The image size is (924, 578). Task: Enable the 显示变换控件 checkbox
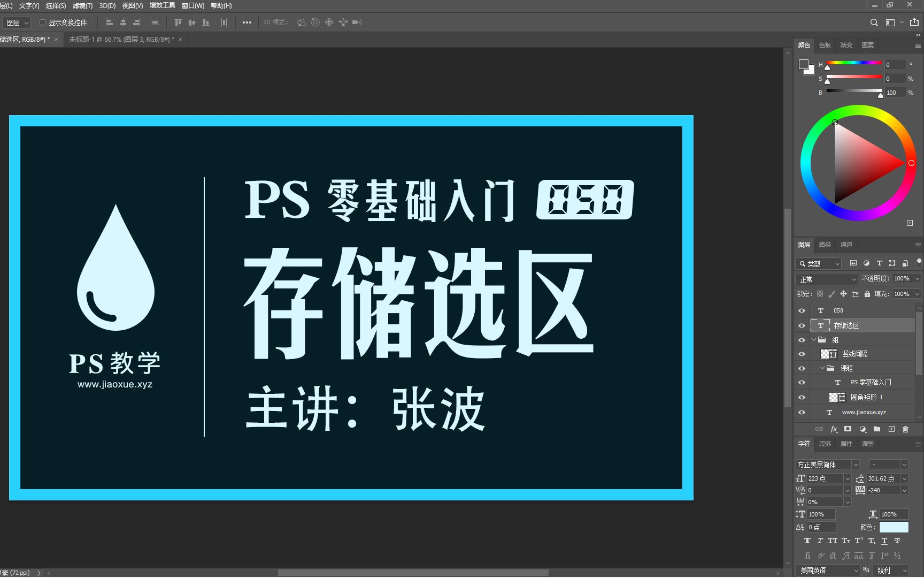click(x=43, y=22)
